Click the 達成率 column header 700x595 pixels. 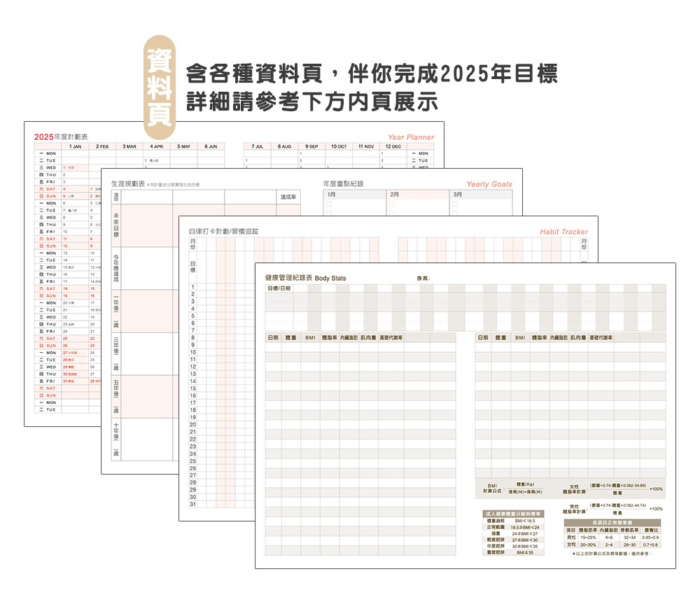click(x=288, y=197)
